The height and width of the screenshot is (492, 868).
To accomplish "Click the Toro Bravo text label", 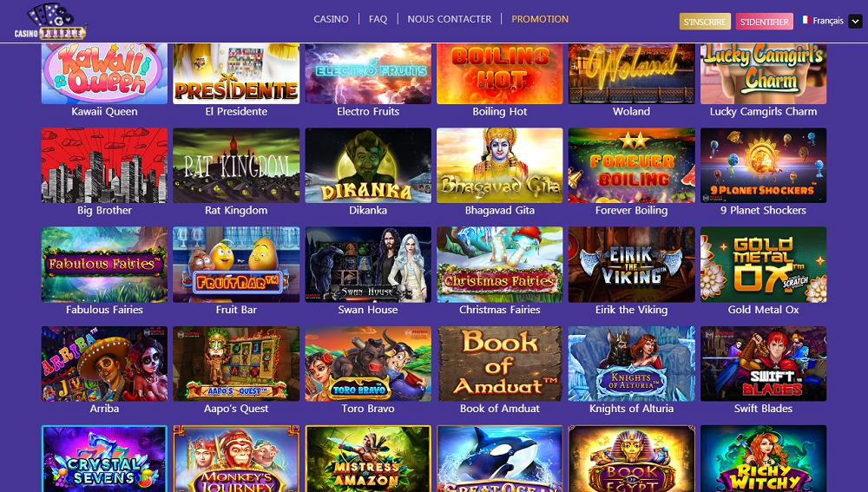I will [x=368, y=409].
